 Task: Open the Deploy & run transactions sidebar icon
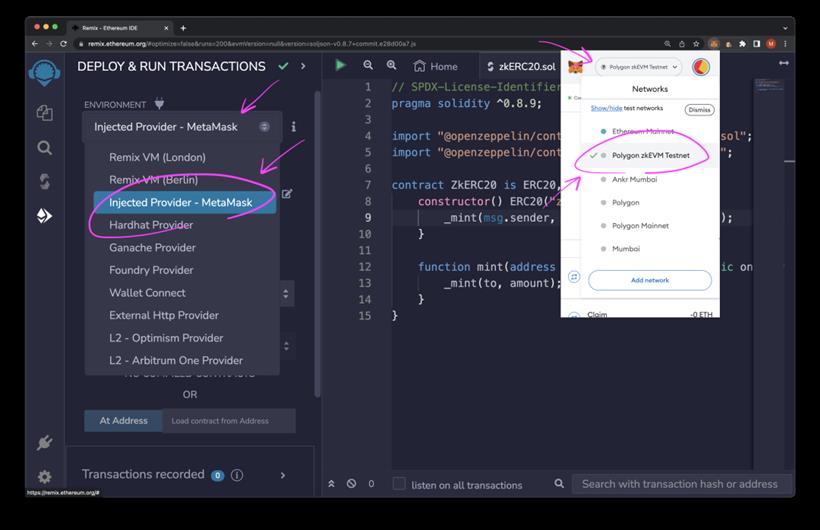[x=44, y=216]
